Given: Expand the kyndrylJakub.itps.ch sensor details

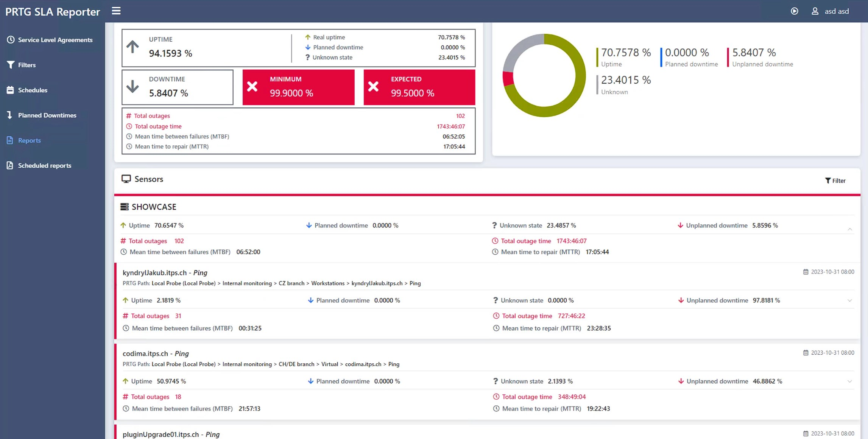Looking at the screenshot, I should pyautogui.click(x=850, y=300).
